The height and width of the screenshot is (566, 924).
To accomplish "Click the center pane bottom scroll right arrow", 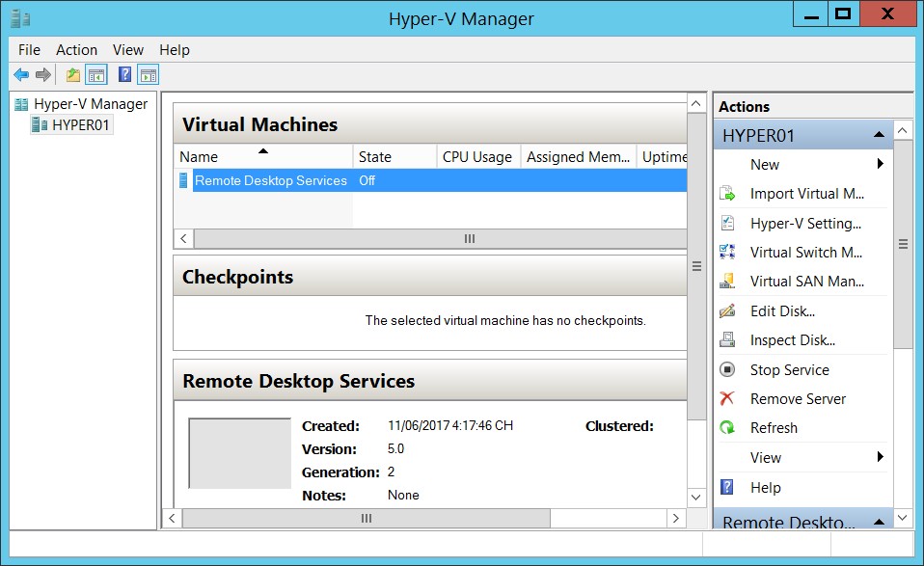I will [676, 519].
